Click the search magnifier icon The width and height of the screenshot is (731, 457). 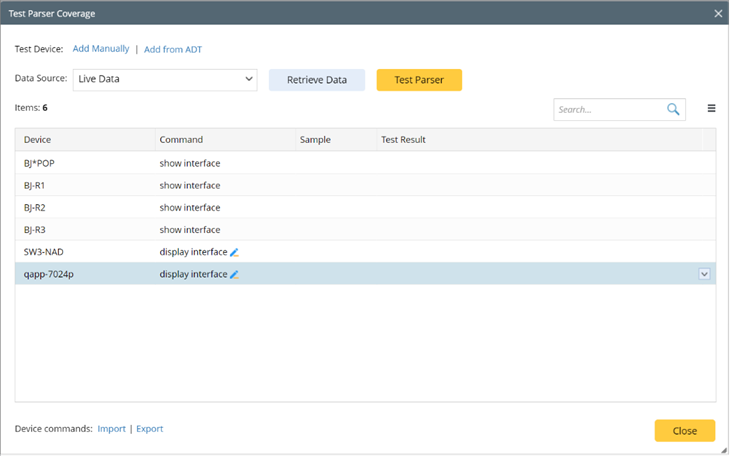[x=674, y=109]
